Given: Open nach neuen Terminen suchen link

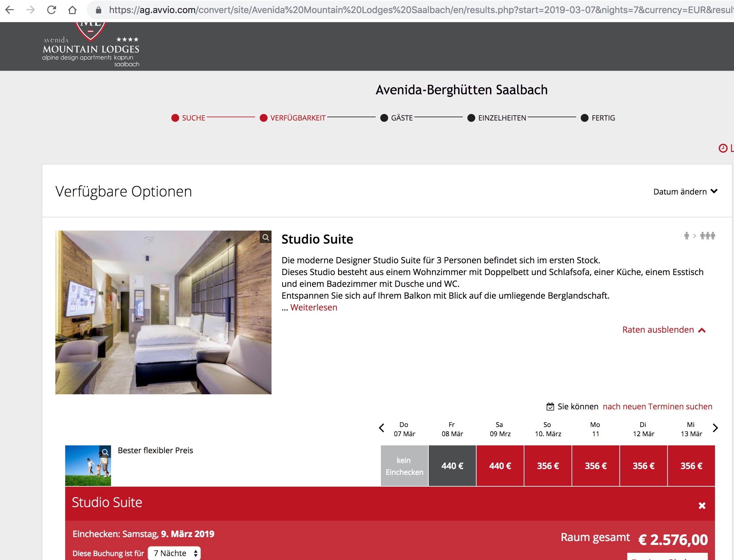Looking at the screenshot, I should pyautogui.click(x=657, y=407).
